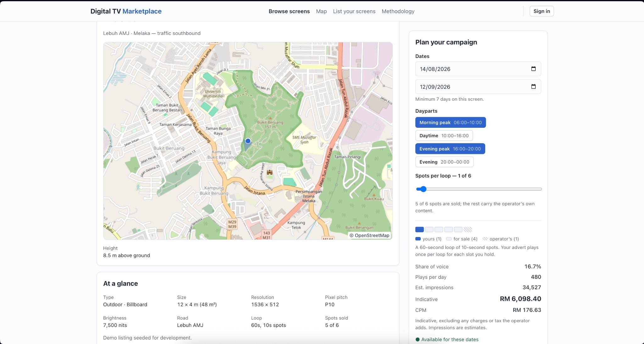Open the Methodology nav item
Viewport: 644px width, 344px height.
pos(398,11)
